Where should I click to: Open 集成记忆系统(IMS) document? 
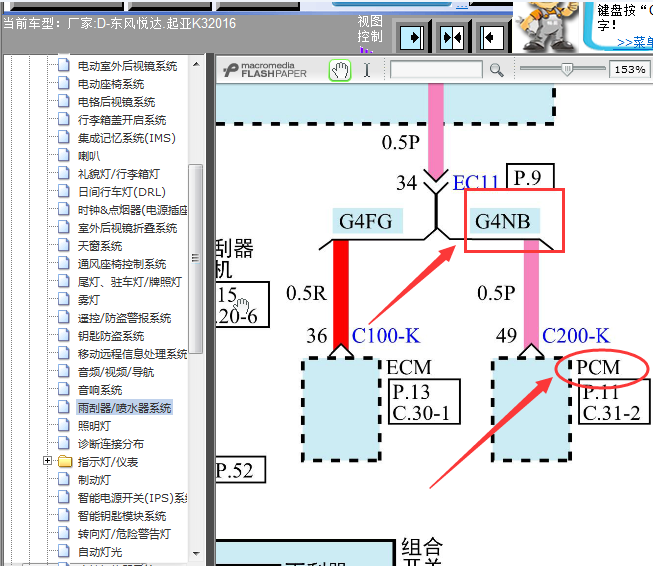pyautogui.click(x=127, y=138)
